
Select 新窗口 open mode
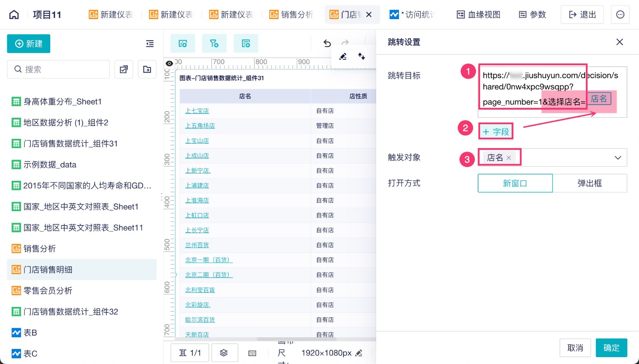515,183
